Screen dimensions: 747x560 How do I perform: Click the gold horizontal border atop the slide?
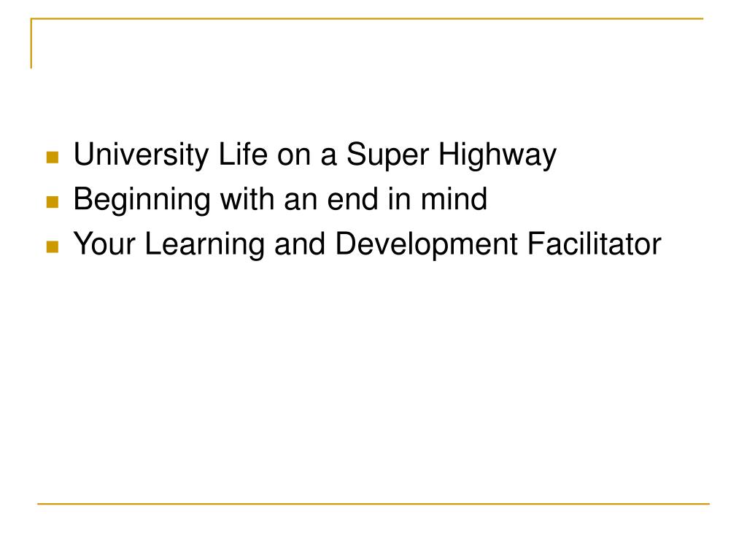tap(367, 18)
